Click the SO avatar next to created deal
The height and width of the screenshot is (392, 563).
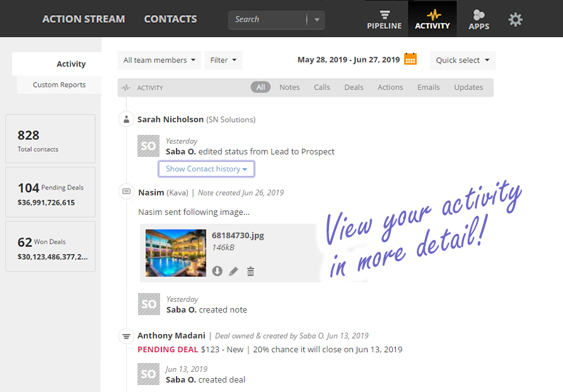pos(148,374)
